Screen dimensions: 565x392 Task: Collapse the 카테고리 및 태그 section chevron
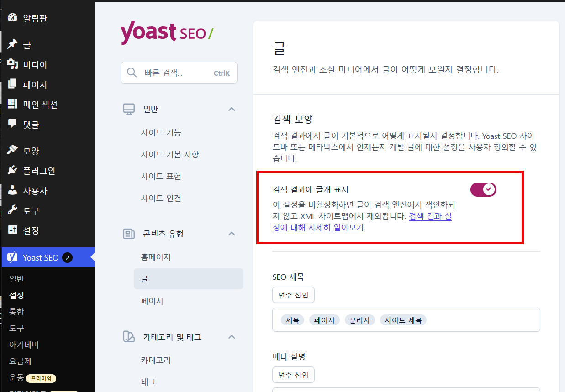232,337
